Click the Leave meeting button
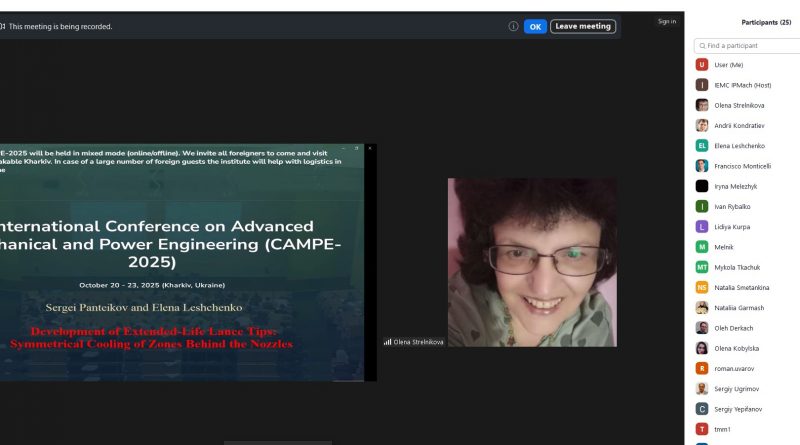This screenshot has width=800, height=445. (x=583, y=26)
